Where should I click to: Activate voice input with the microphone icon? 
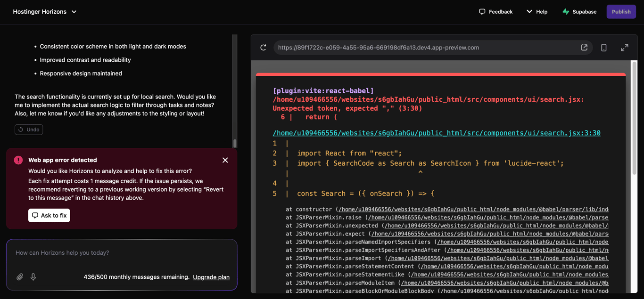(x=33, y=276)
